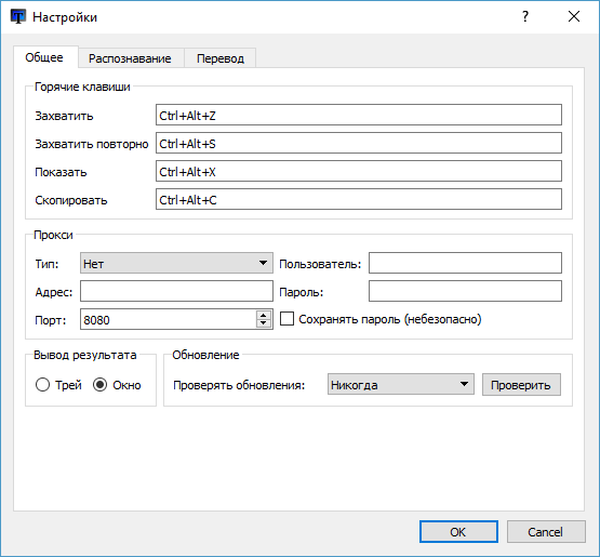Enable Сохранять пароль checkbox
This screenshot has width=600, height=557.
[x=288, y=320]
